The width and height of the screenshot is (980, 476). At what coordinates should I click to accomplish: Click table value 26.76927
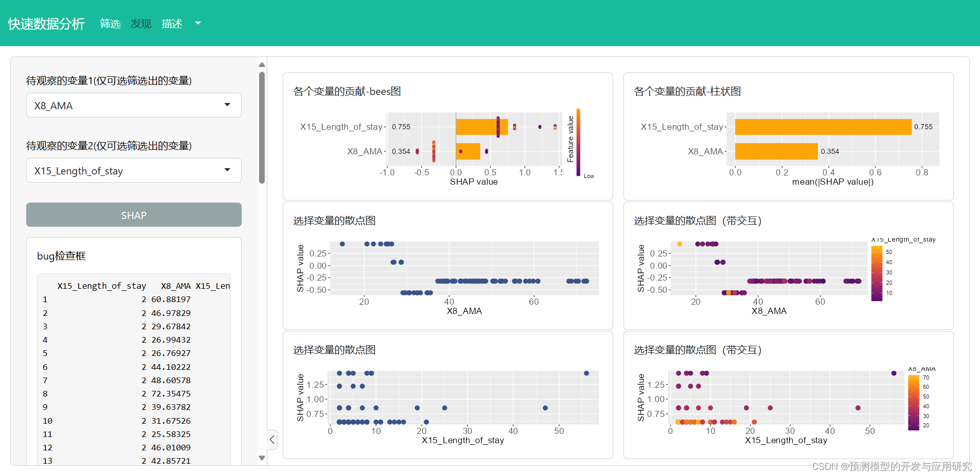[171, 353]
